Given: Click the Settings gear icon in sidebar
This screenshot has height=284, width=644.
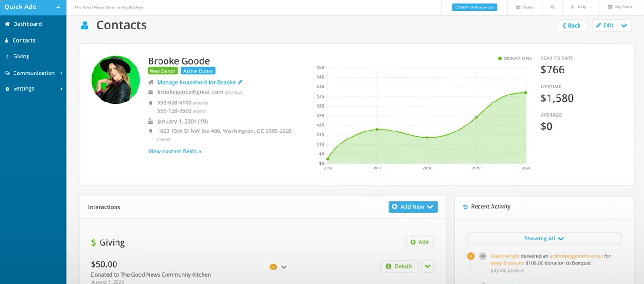Looking at the screenshot, I should tap(7, 89).
